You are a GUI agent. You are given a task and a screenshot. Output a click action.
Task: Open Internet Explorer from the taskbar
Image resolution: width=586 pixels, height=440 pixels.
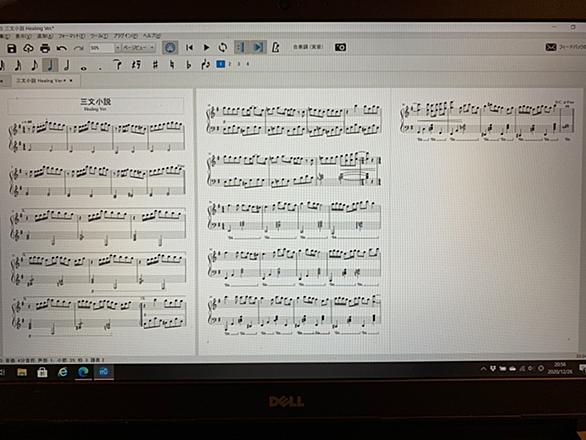click(62, 372)
